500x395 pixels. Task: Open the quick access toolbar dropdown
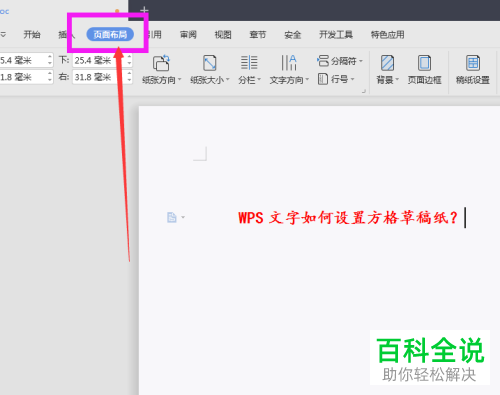[3, 34]
